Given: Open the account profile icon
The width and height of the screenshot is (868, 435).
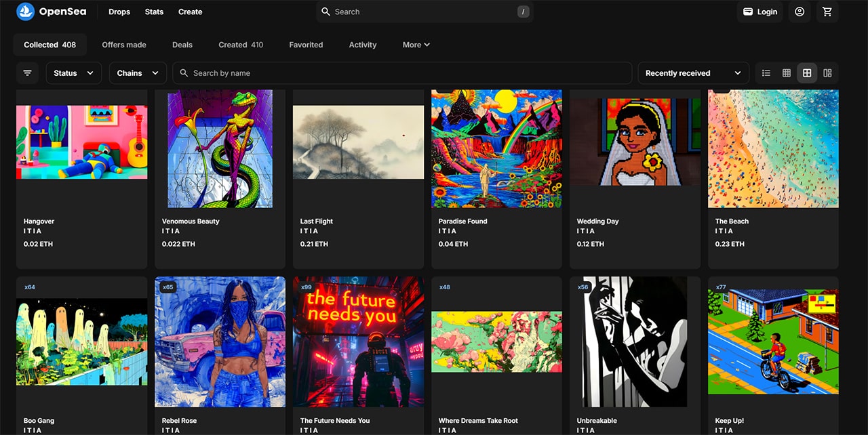Looking at the screenshot, I should [x=800, y=12].
